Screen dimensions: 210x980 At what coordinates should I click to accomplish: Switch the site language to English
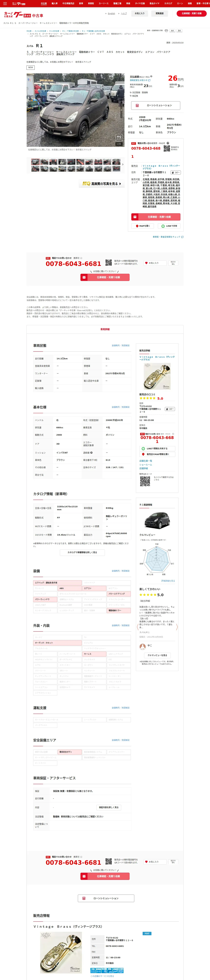coord(111,13)
